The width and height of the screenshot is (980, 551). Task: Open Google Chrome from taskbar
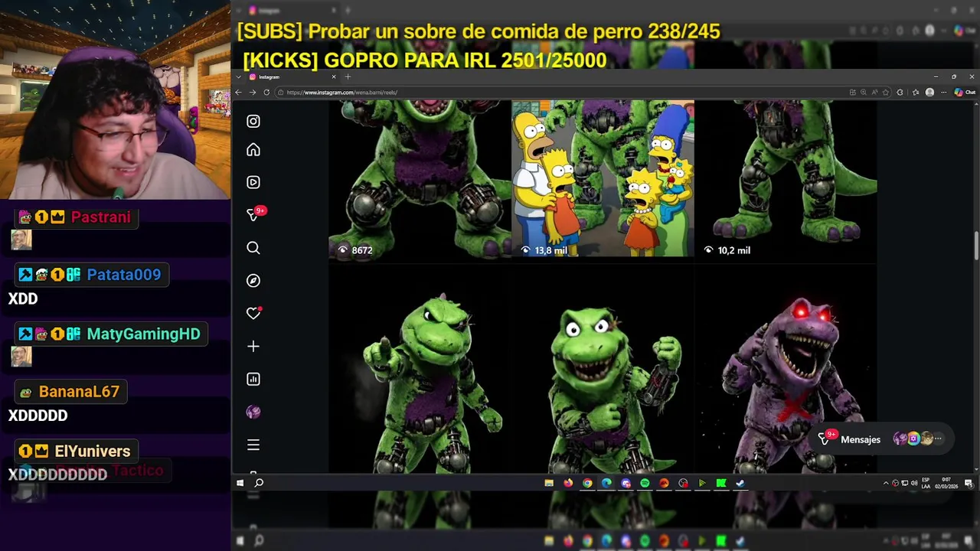[x=587, y=483]
